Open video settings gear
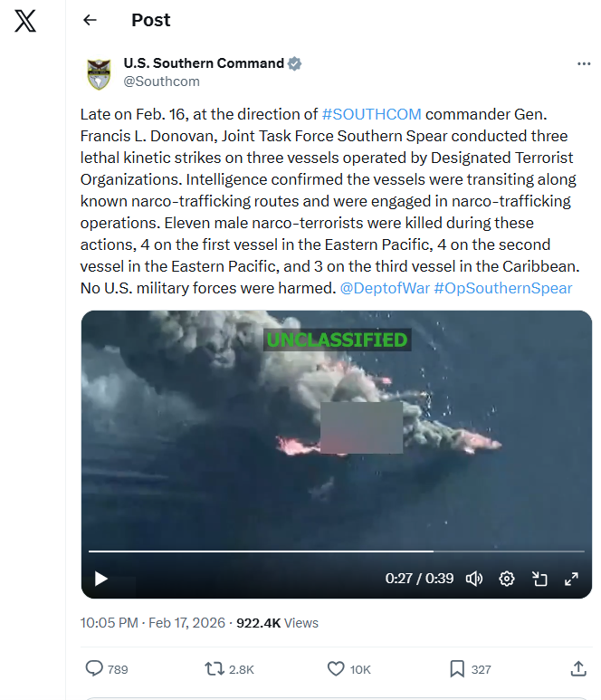Screen dimensions: 601x700 click(x=506, y=579)
